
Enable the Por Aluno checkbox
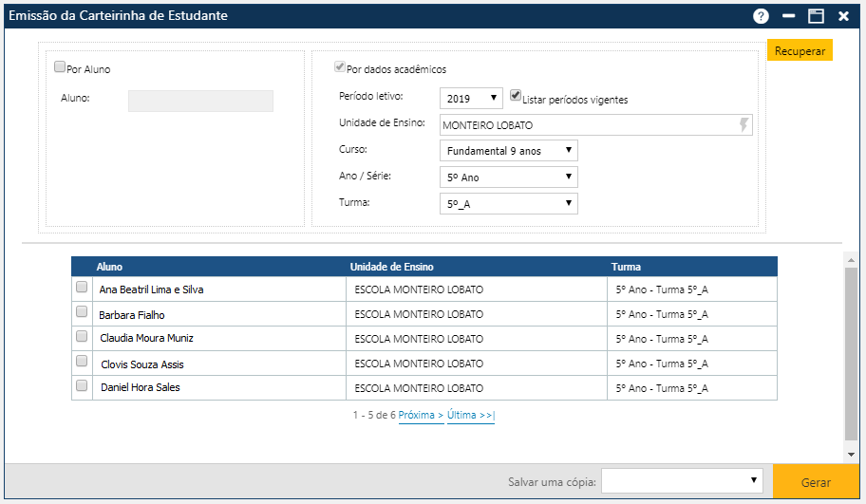[60, 67]
